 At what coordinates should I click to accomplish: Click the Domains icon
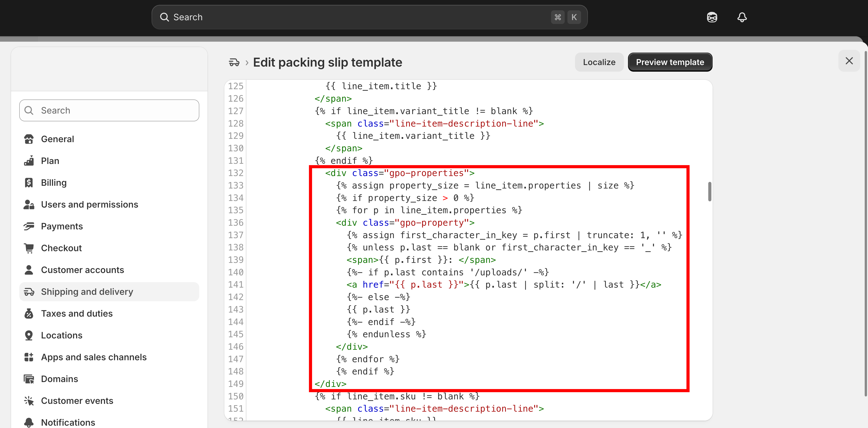pyautogui.click(x=29, y=379)
